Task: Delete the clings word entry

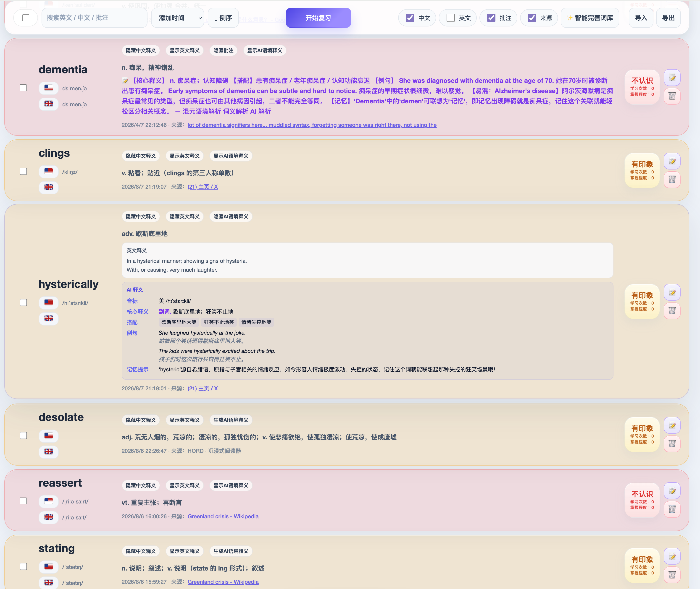Action: point(672,180)
